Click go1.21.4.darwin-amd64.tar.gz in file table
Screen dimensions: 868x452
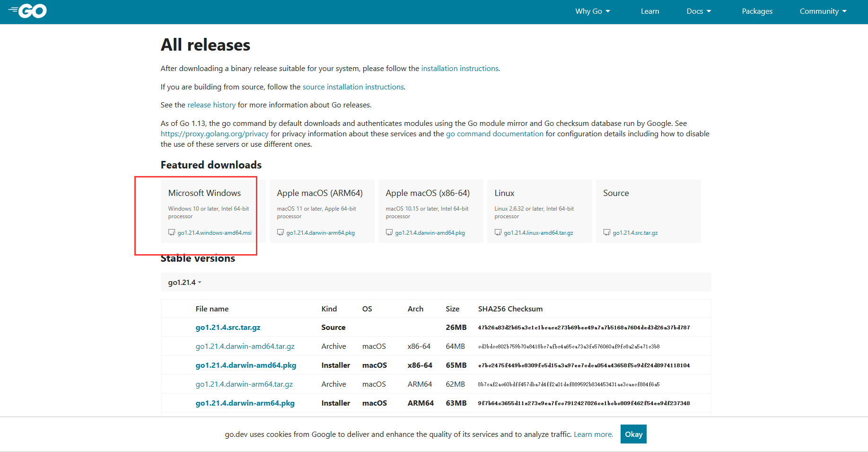click(x=245, y=346)
